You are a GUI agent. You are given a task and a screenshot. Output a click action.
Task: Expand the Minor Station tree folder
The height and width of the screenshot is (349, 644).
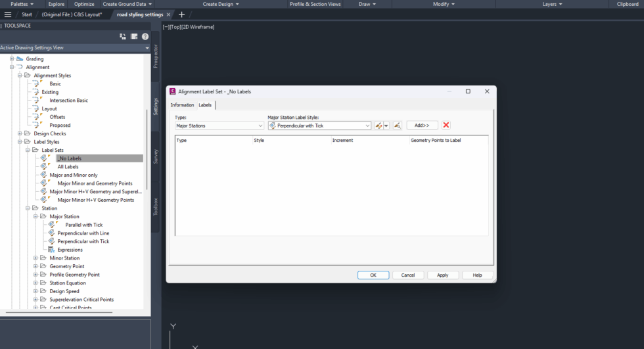(x=35, y=258)
